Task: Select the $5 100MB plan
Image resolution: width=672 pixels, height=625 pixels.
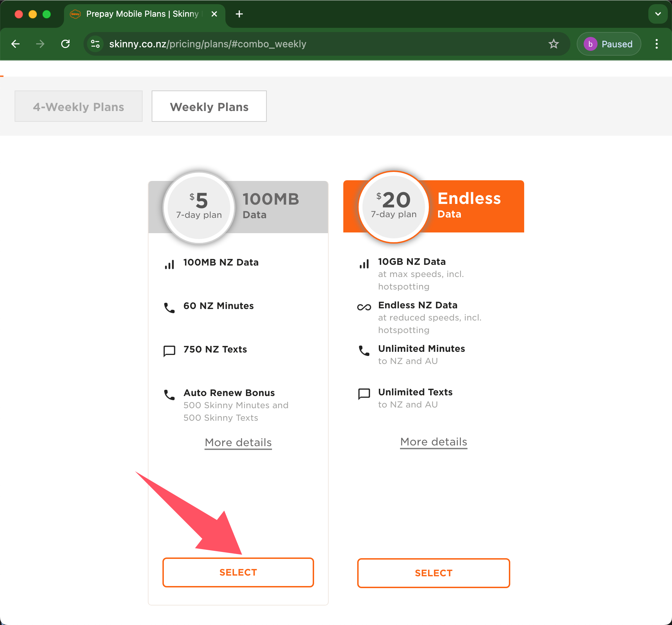Action: pyautogui.click(x=238, y=572)
